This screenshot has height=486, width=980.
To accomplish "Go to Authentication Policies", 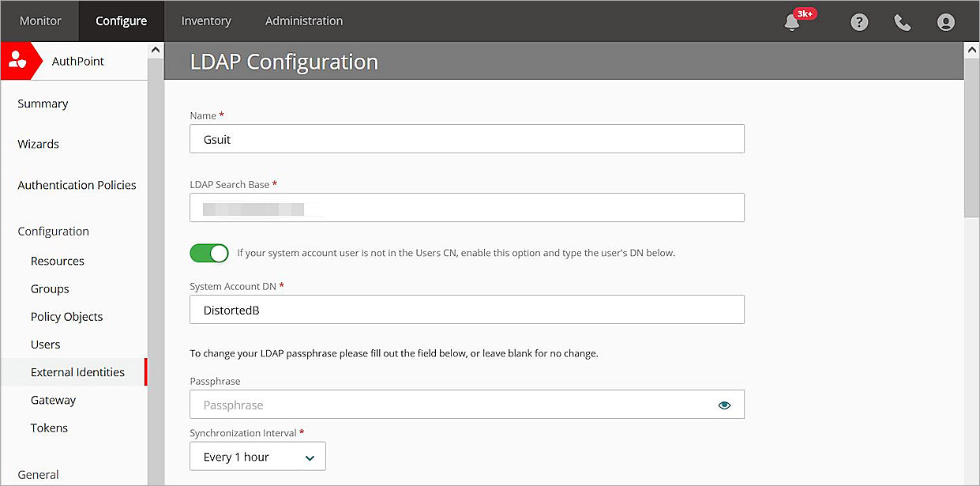I will 76,184.
